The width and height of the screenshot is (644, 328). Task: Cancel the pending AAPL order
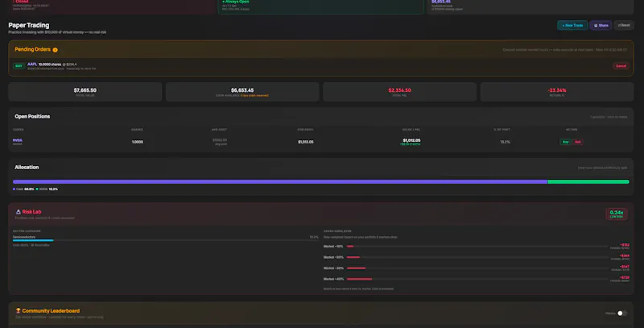pyautogui.click(x=621, y=66)
